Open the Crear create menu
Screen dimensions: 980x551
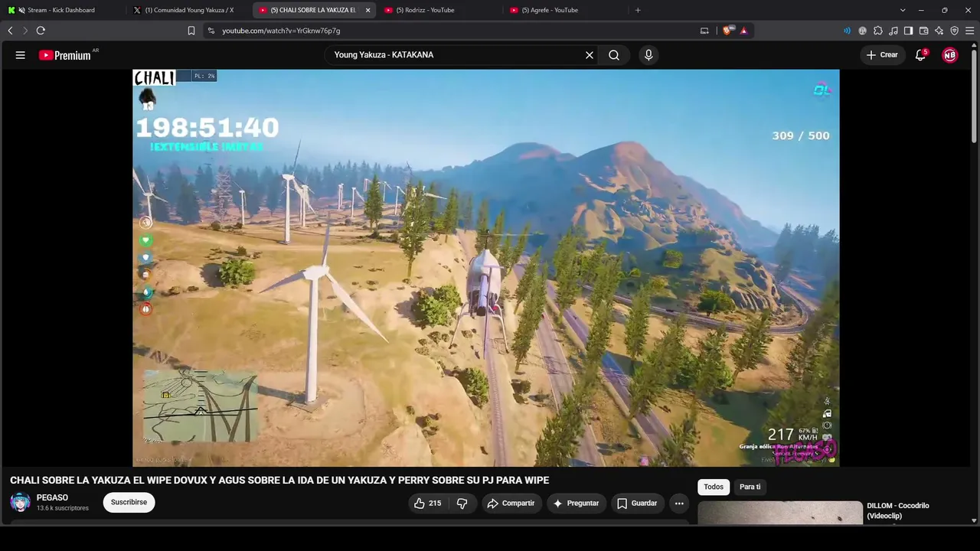click(882, 55)
